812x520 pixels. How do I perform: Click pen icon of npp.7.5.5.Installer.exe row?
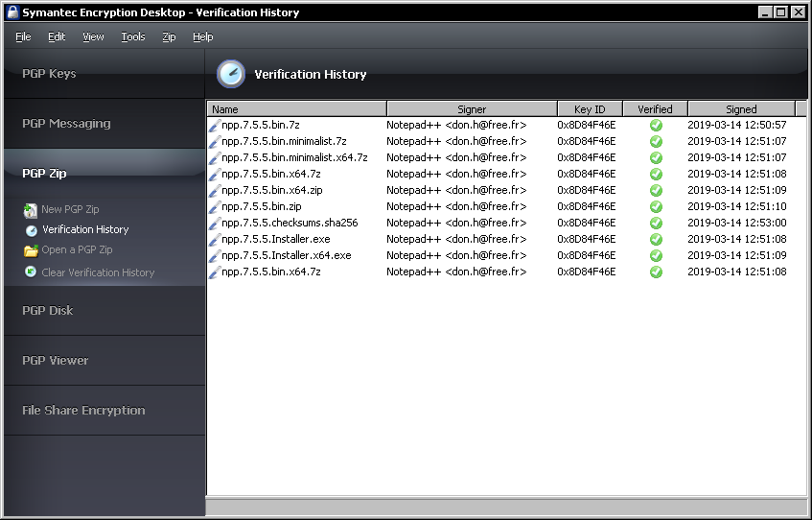tap(215, 240)
